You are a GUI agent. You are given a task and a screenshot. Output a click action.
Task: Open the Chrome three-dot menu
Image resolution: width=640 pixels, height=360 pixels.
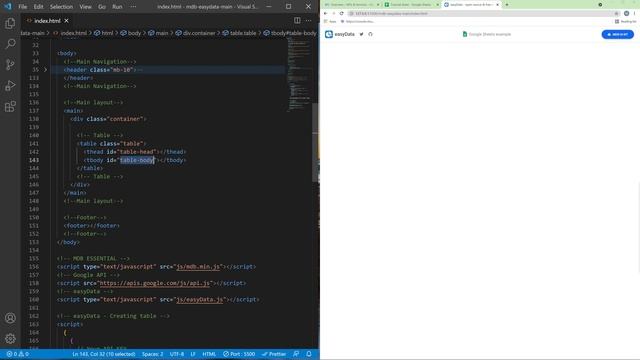[x=635, y=13]
